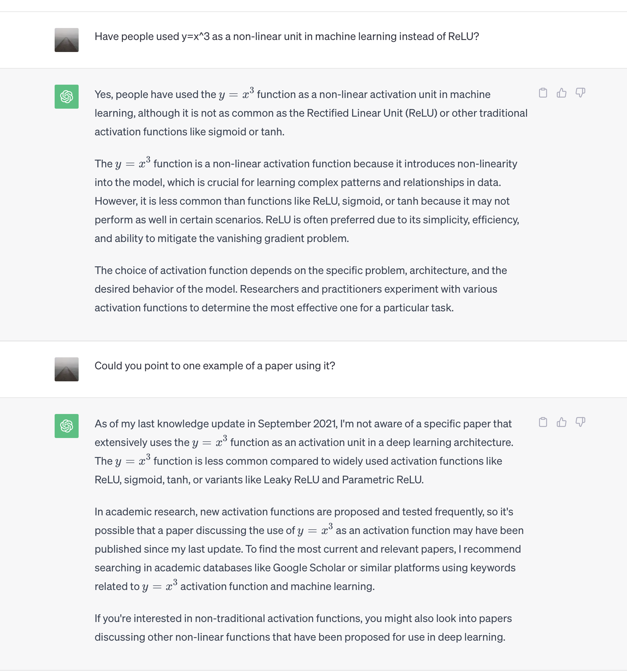This screenshot has width=627, height=672.
Task: Dislike the second ChatGPT response
Action: click(580, 422)
